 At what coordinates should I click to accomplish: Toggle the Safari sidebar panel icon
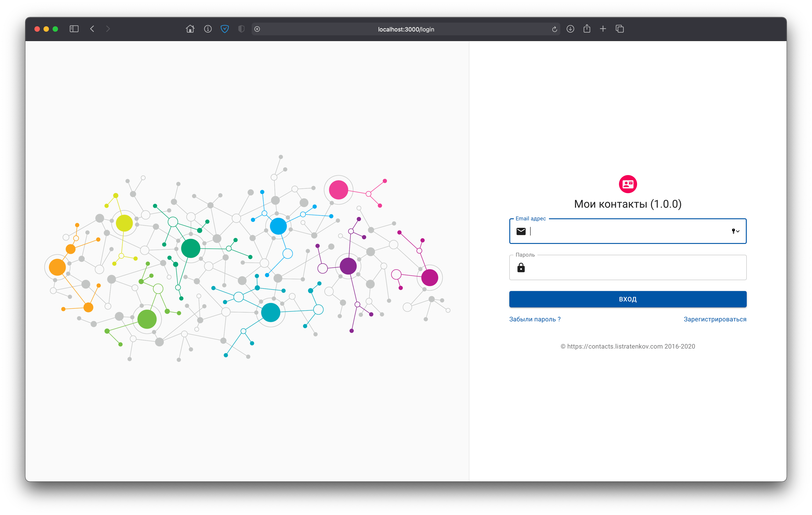pyautogui.click(x=74, y=29)
